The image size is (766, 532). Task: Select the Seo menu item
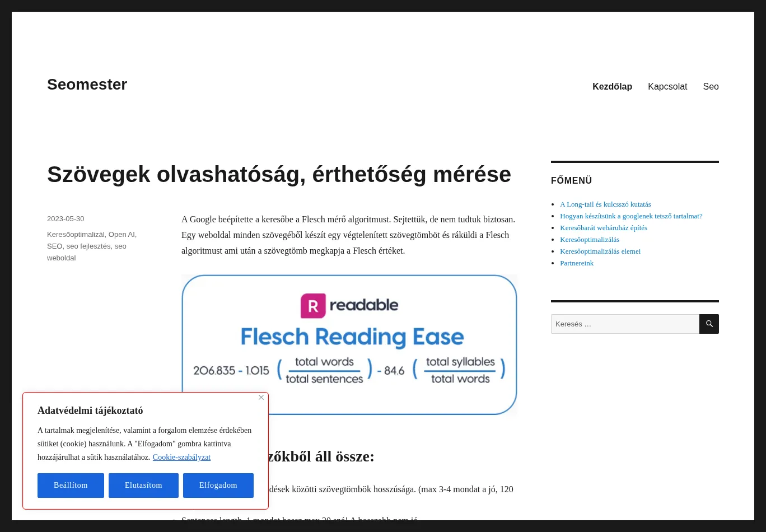pyautogui.click(x=711, y=86)
